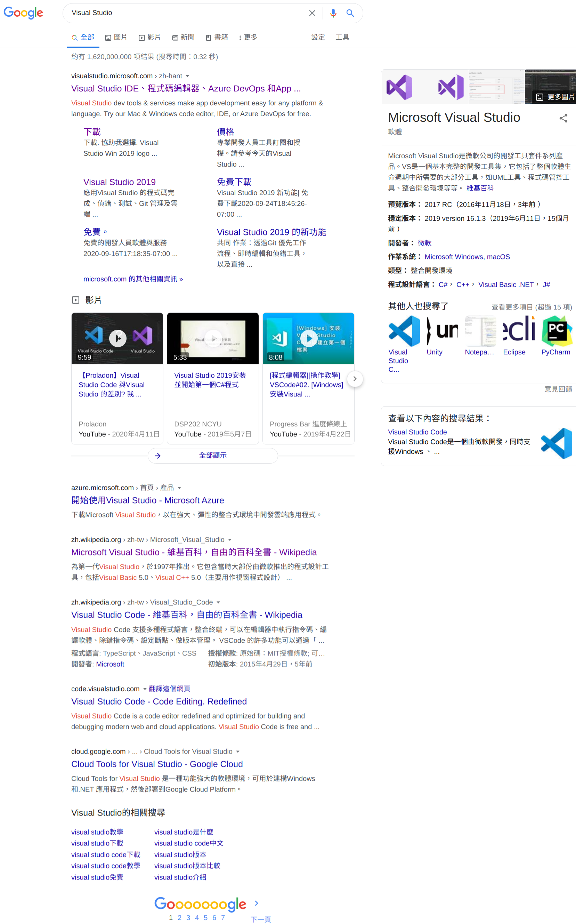Click the first purple Visual Studio logo image
The width and height of the screenshot is (576, 924).
pos(399,87)
